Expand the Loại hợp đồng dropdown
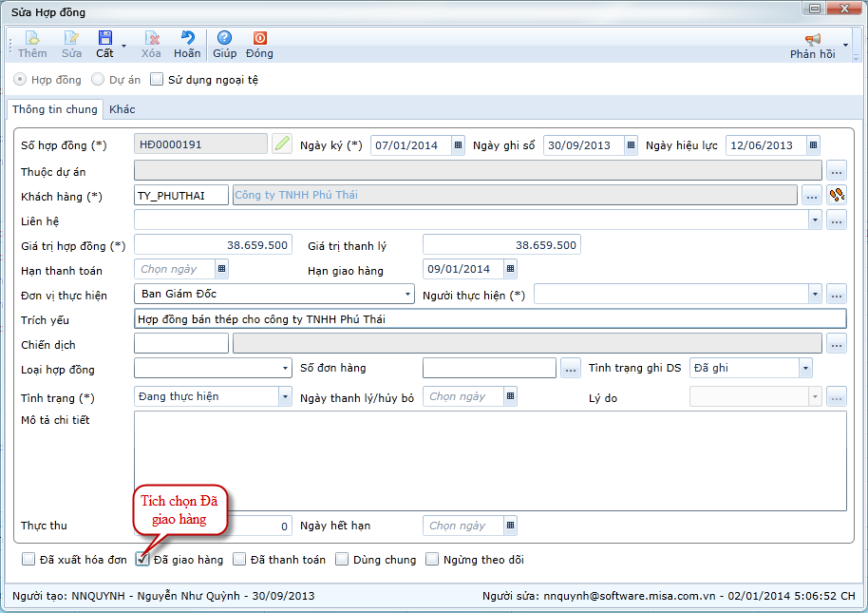868x613 pixels. point(285,369)
